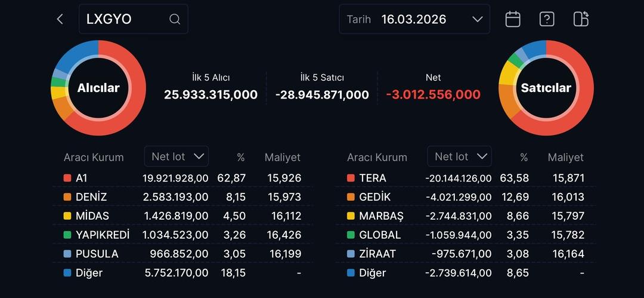Open the help question mark icon
This screenshot has height=298, width=644.
[x=547, y=19]
